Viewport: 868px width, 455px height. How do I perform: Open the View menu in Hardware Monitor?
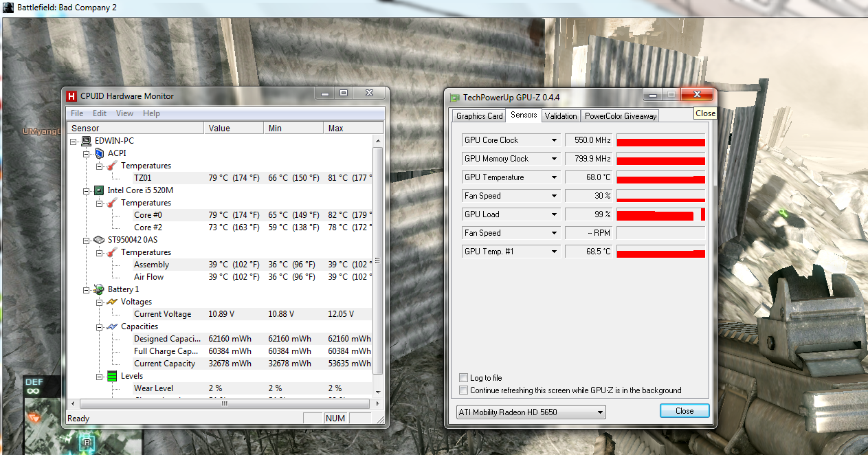(124, 113)
